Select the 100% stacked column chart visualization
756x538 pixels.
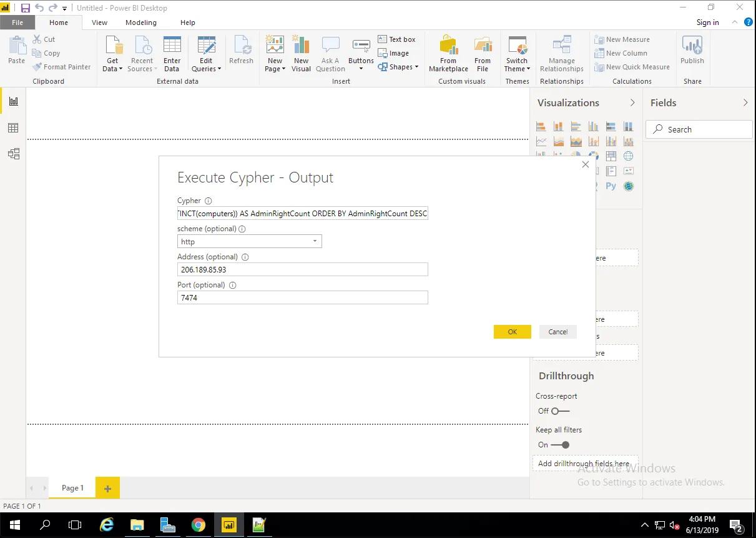coord(629,126)
